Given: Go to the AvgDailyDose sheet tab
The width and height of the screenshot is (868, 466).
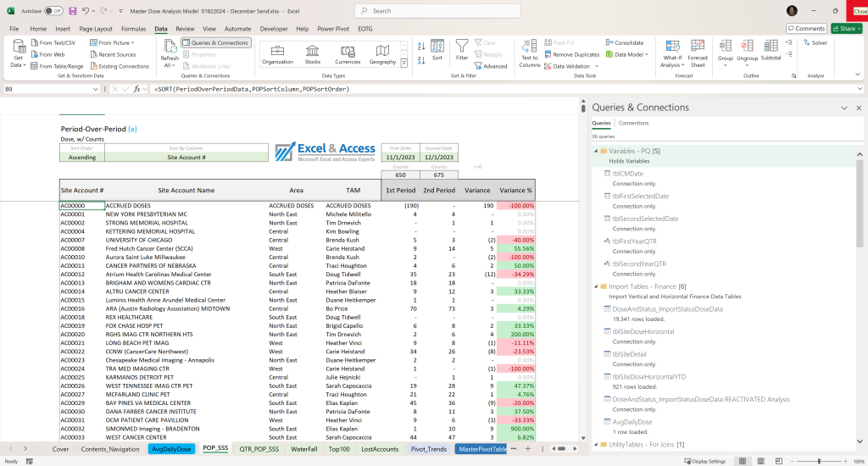Looking at the screenshot, I should pyautogui.click(x=171, y=449).
